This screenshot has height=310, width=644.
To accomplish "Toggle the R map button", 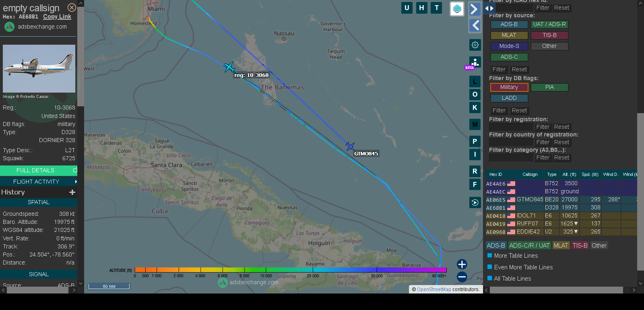I will [475, 171].
